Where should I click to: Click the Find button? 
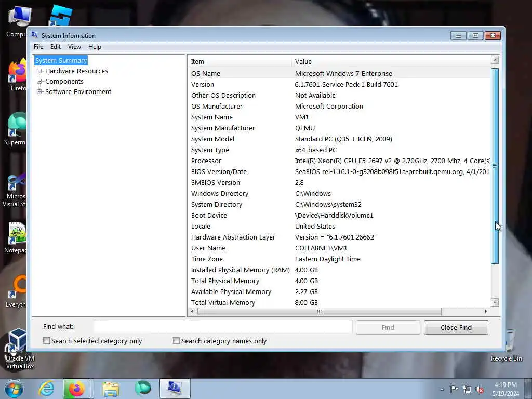coord(388,327)
